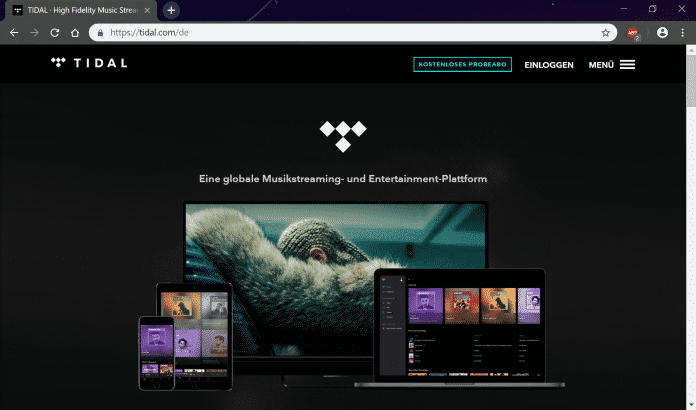Bookmark this page with the star icon
The height and width of the screenshot is (410, 696).
coord(605,32)
